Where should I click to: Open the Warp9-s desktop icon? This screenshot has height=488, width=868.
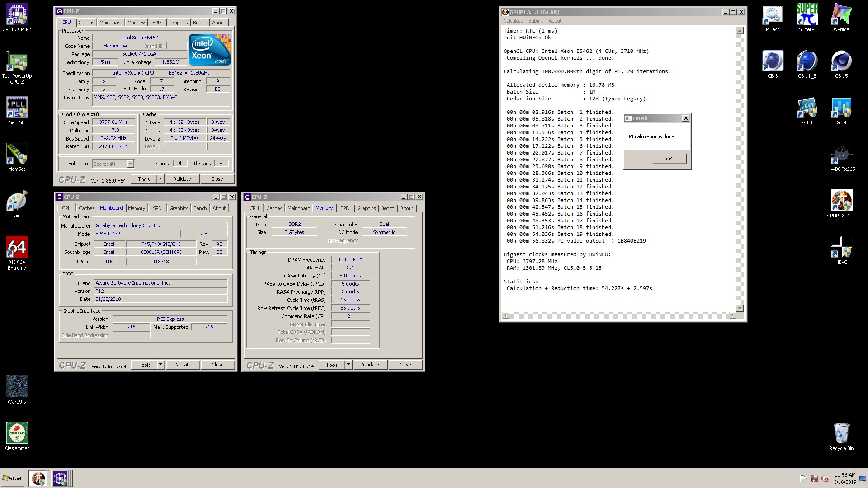[17, 389]
